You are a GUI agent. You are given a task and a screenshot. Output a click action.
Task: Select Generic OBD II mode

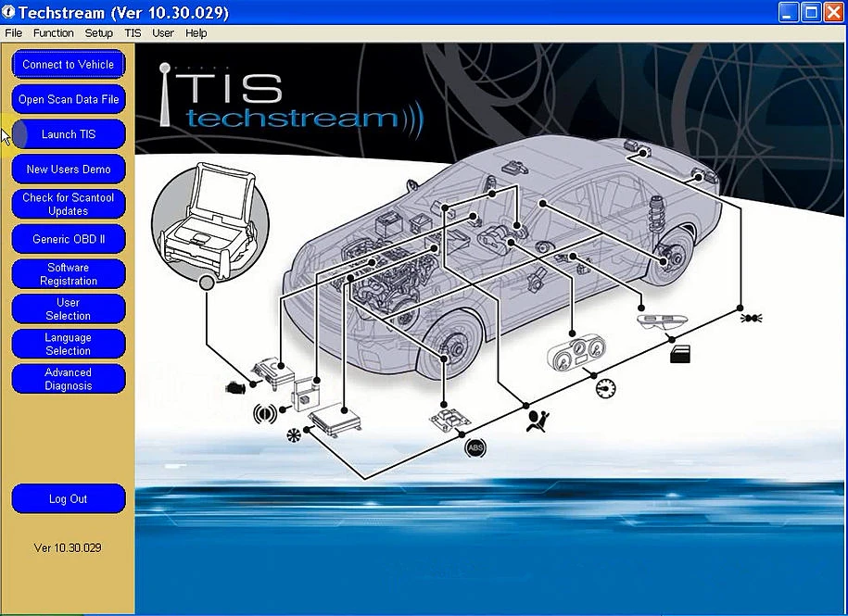(x=69, y=239)
